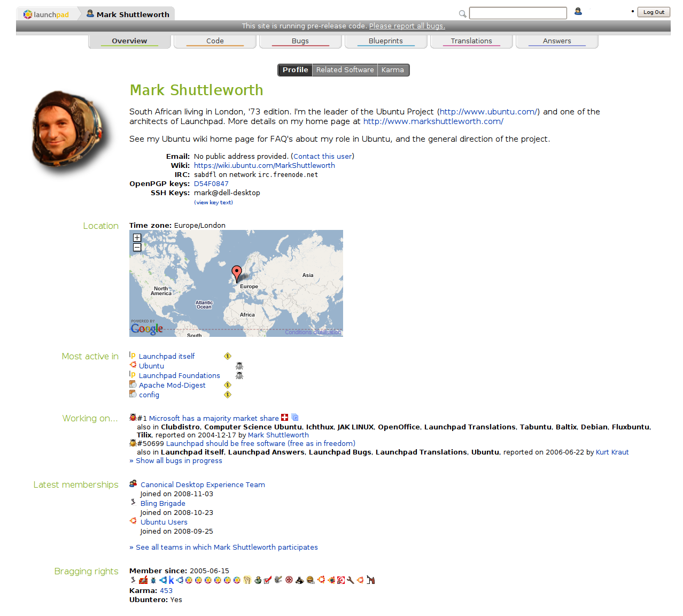This screenshot has height=616, width=683.
Task: Open 'Ubuntu Users' team link
Action: (x=164, y=522)
